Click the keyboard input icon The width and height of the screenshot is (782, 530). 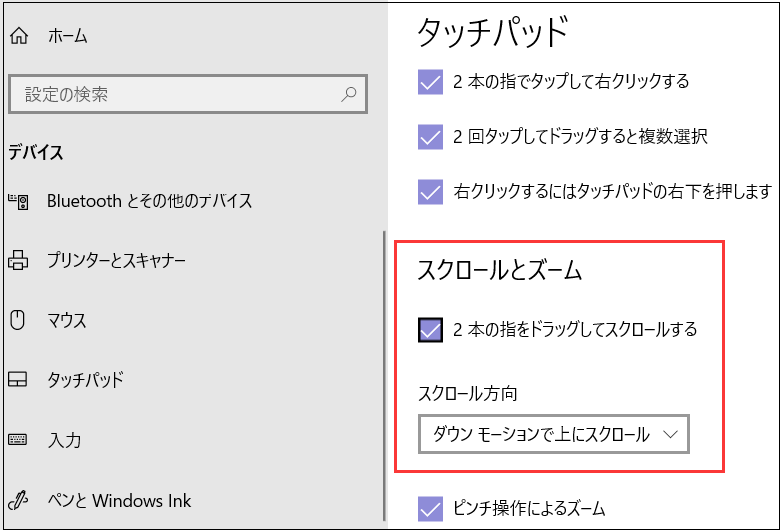[x=18, y=440]
